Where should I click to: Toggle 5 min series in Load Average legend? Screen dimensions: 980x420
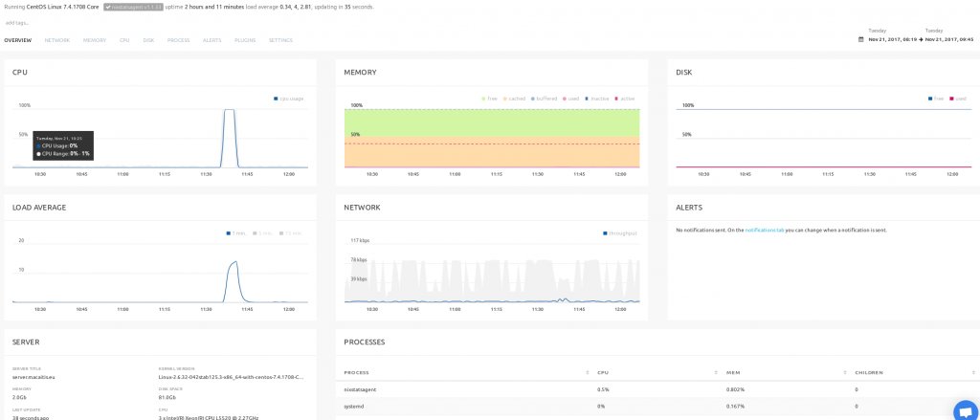click(x=263, y=233)
